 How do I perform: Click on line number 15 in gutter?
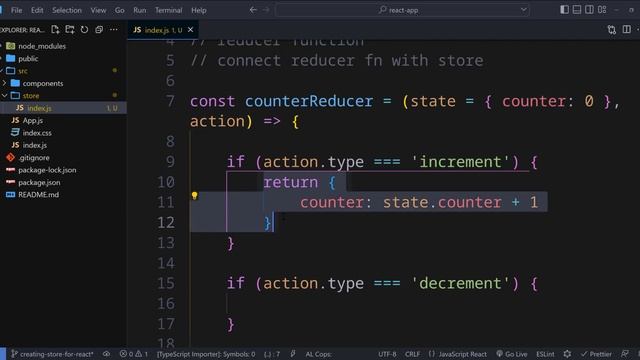166,283
